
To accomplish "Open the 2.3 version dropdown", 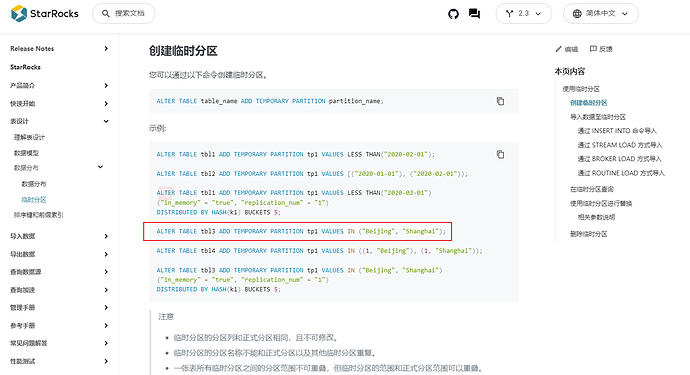I will point(524,14).
